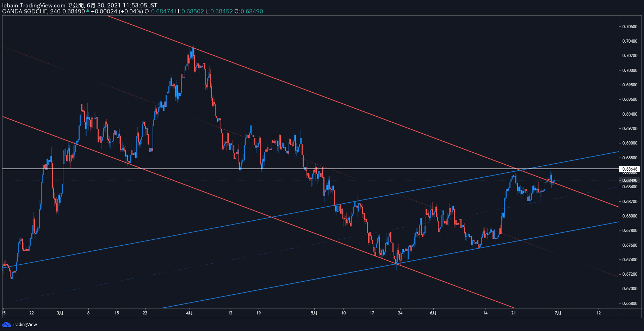Click the 14 date label on time axis
644x331 pixels.
click(485, 313)
